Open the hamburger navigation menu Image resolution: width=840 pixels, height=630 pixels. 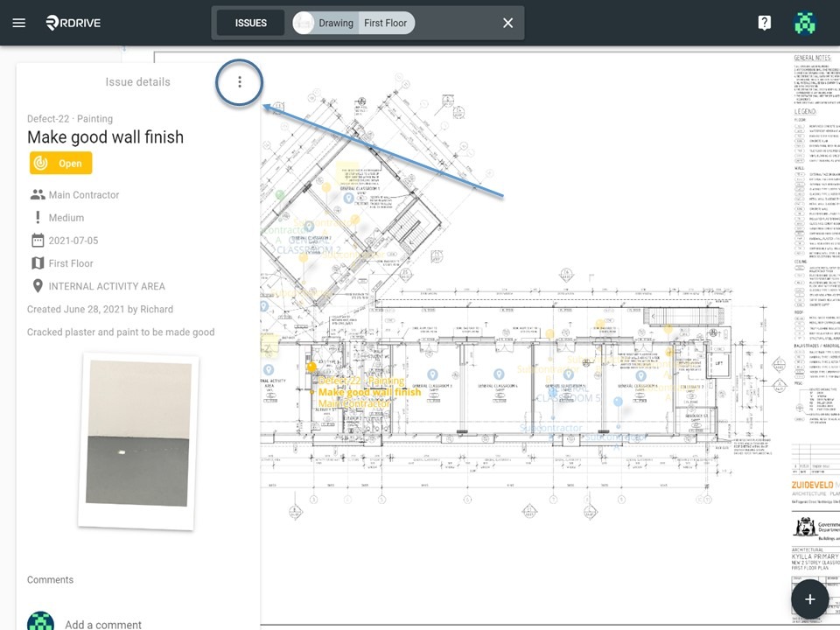click(x=18, y=23)
